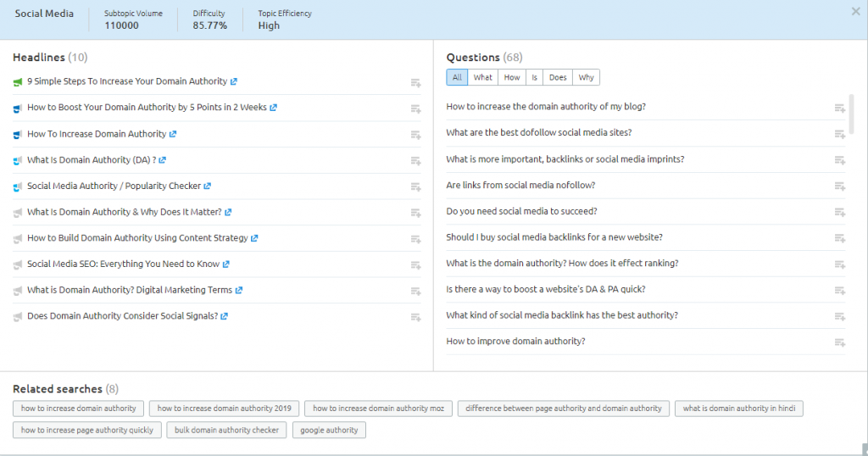
Task: Add 'How to Boost Your Domain Authority' to favorites
Action: tap(415, 109)
